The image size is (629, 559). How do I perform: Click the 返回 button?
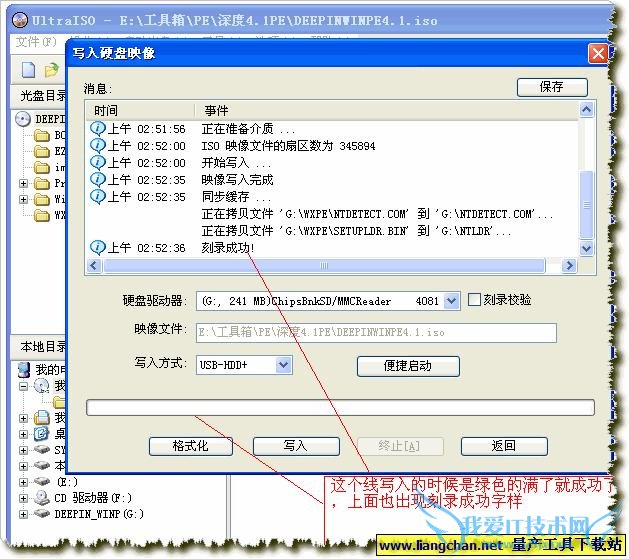coord(504,446)
